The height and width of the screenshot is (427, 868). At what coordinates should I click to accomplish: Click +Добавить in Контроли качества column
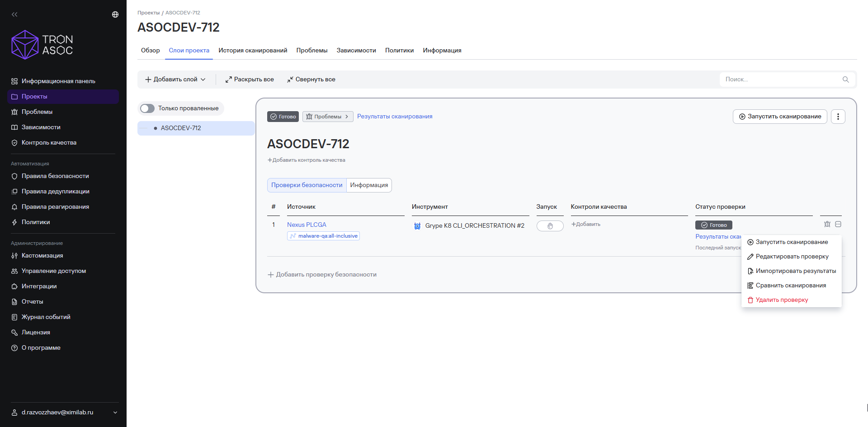pos(586,224)
